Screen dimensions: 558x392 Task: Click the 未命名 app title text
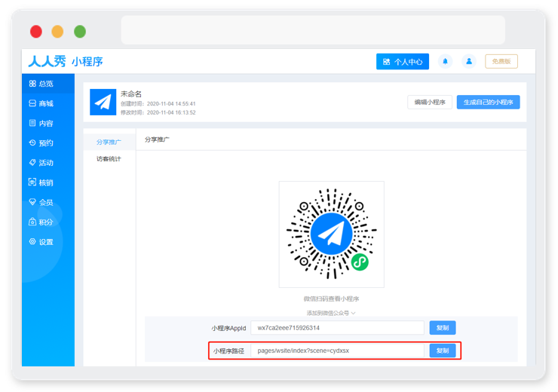131,94
